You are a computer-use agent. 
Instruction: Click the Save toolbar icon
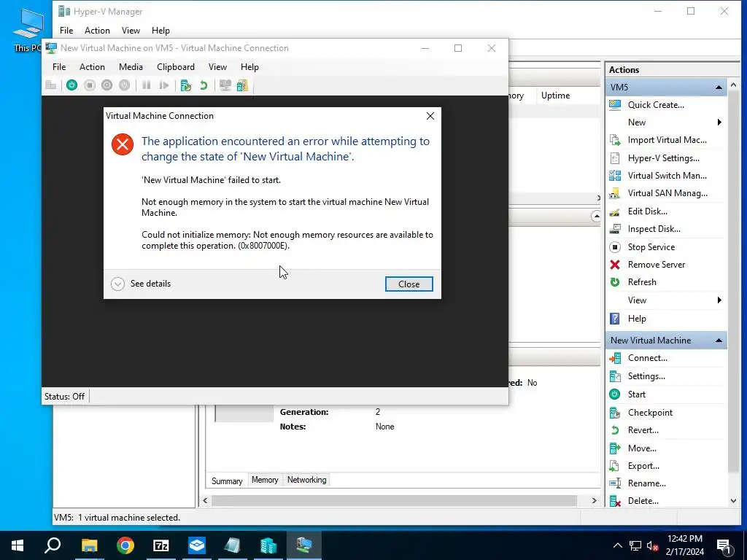pos(124,85)
